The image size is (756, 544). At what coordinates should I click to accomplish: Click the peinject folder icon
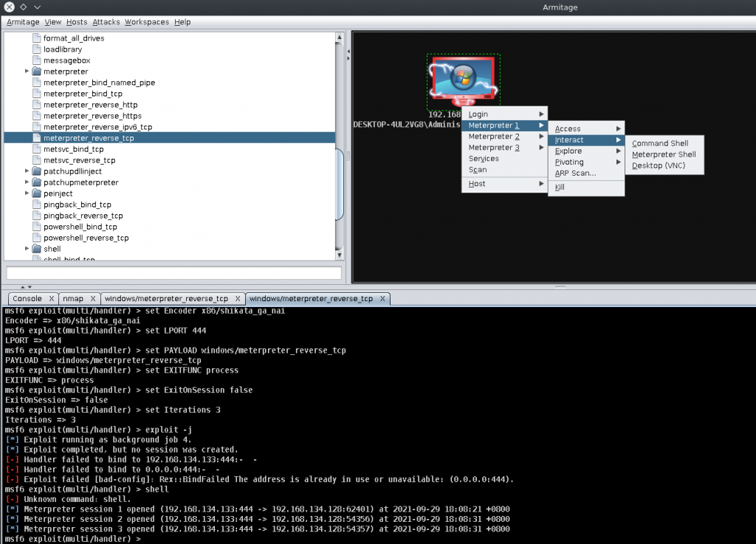(x=37, y=193)
